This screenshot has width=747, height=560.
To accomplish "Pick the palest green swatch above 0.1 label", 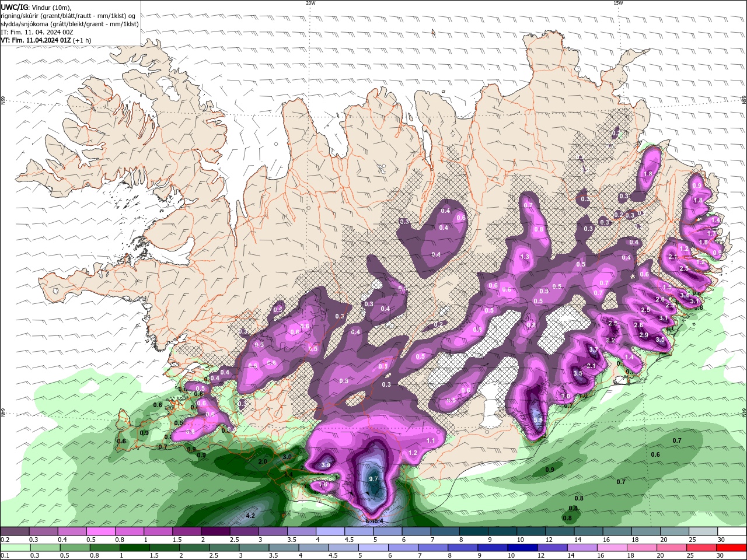I will pos(15,548).
